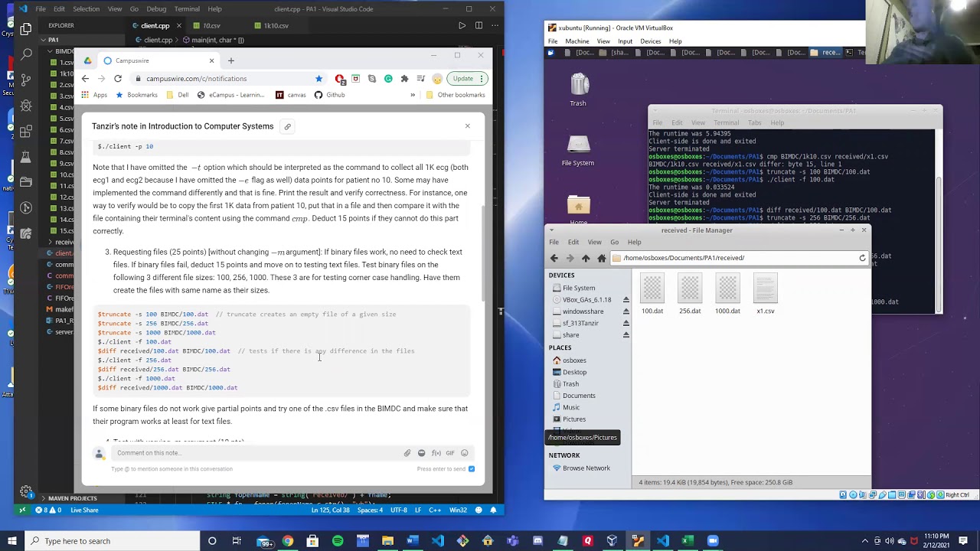Go back in File Manager
This screenshot has width=980, height=551.
pyautogui.click(x=554, y=258)
